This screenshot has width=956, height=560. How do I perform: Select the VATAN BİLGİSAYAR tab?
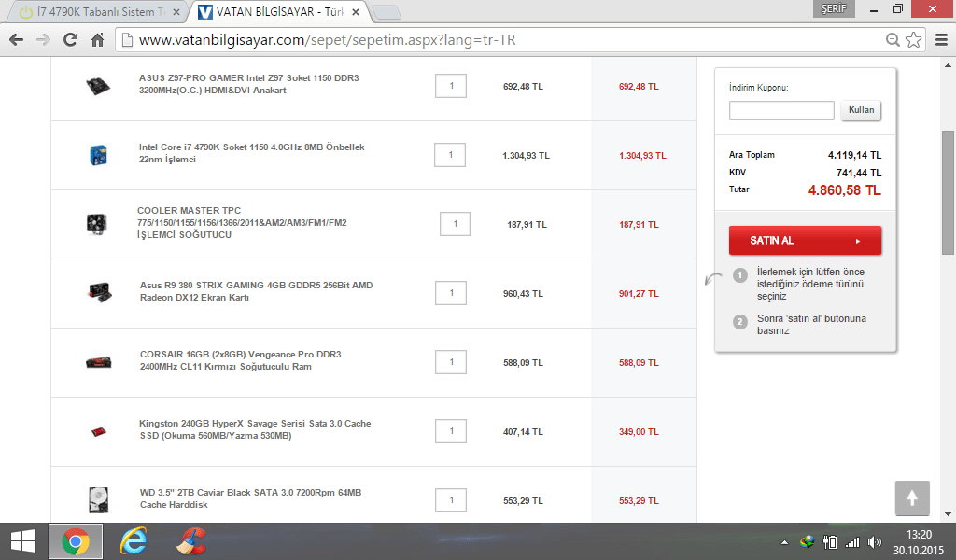point(277,11)
